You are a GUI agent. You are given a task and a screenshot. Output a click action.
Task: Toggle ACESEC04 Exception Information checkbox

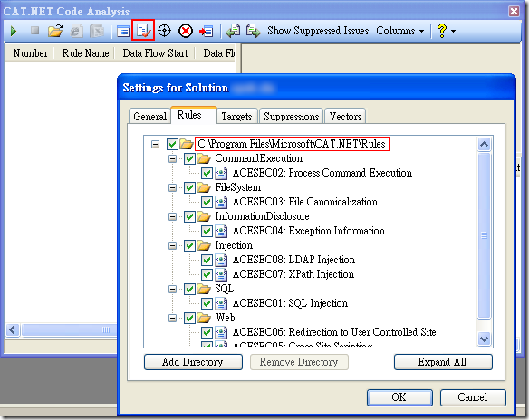click(207, 231)
